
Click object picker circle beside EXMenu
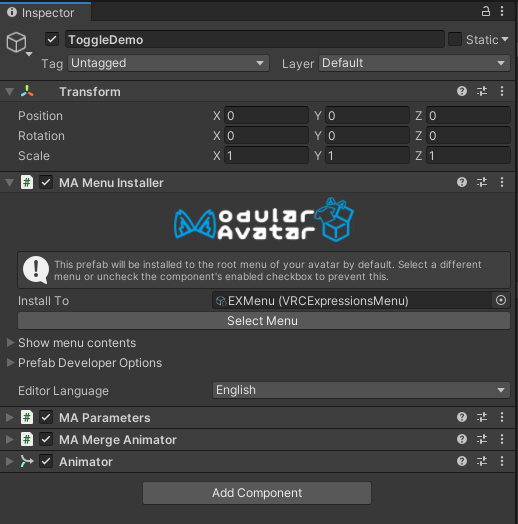coord(501,300)
